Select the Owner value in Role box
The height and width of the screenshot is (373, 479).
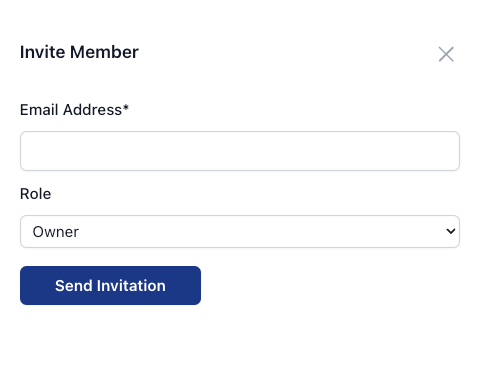pos(56,232)
